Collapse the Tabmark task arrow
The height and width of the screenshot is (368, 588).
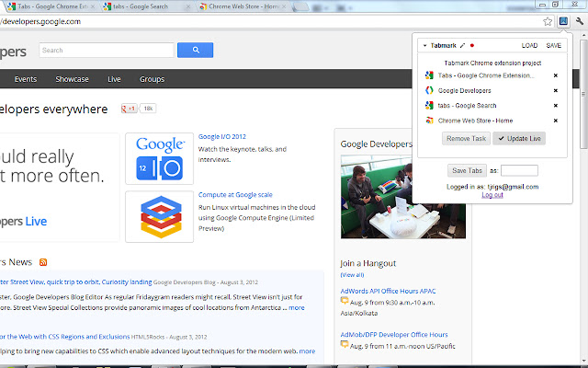click(424, 45)
